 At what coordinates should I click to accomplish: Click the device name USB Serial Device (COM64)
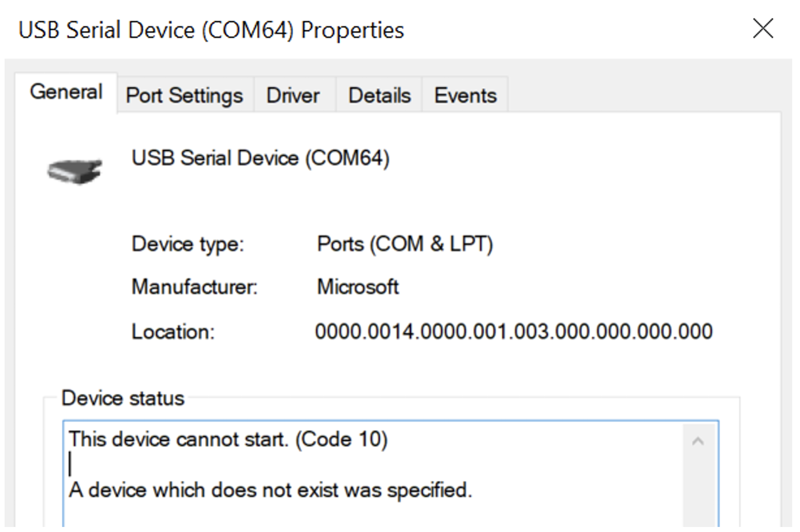(261, 158)
